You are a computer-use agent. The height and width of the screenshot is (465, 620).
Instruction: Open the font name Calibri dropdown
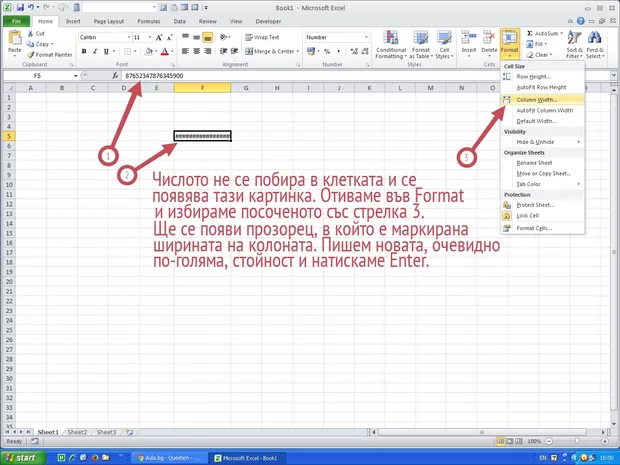click(129, 38)
